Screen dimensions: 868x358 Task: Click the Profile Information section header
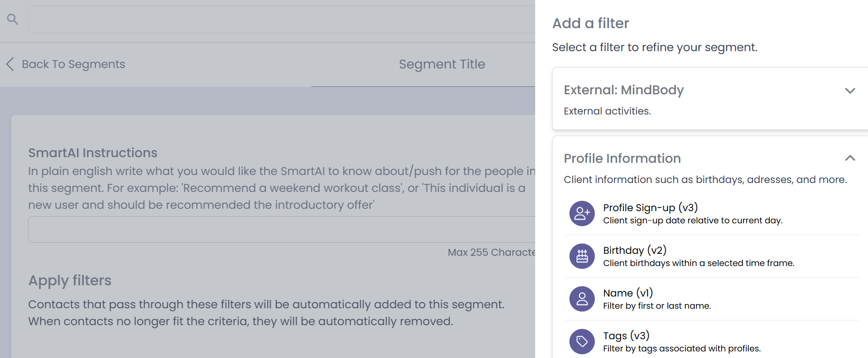click(622, 159)
